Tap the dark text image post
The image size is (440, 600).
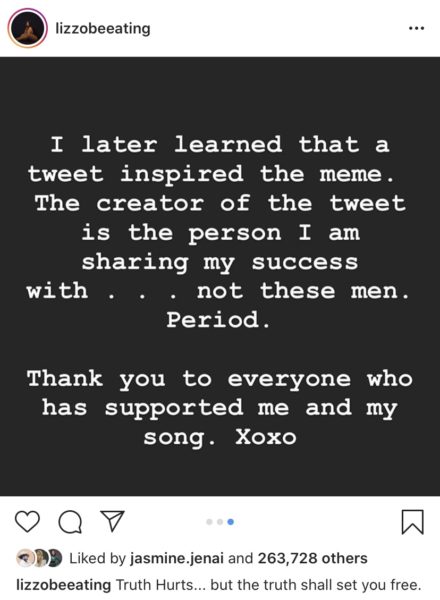220,276
